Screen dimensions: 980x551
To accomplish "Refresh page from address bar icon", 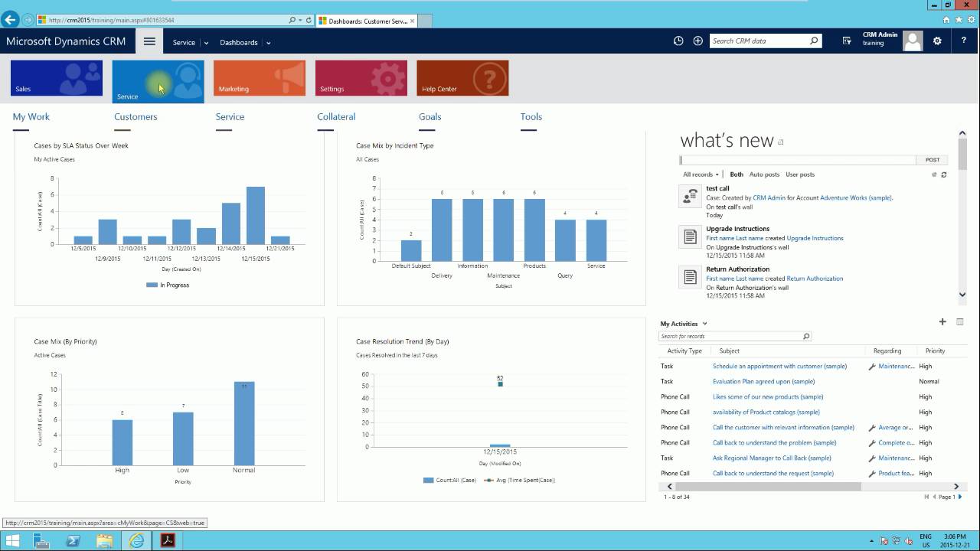I will (309, 20).
